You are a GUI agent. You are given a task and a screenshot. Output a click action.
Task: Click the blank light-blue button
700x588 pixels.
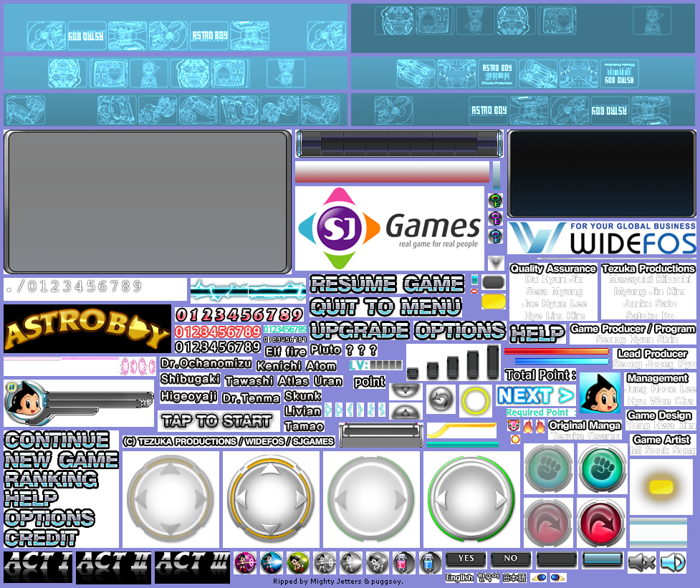tap(603, 559)
